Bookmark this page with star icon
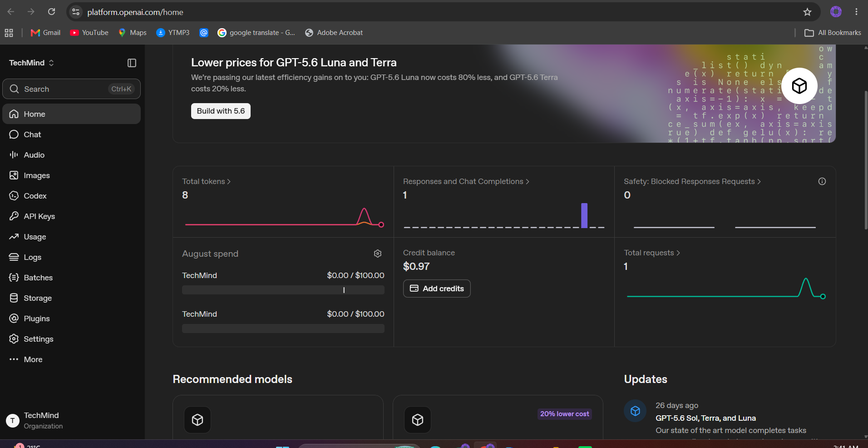The height and width of the screenshot is (448, 868). click(x=807, y=12)
